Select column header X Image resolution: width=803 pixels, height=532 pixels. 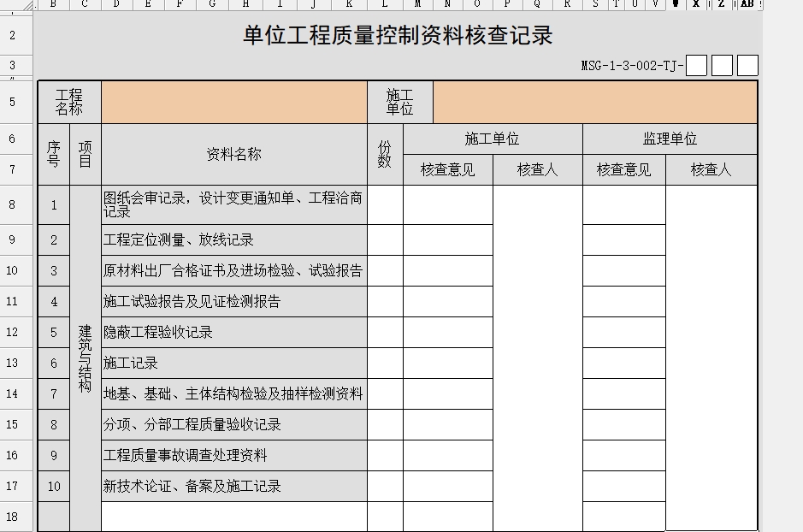click(696, 4)
